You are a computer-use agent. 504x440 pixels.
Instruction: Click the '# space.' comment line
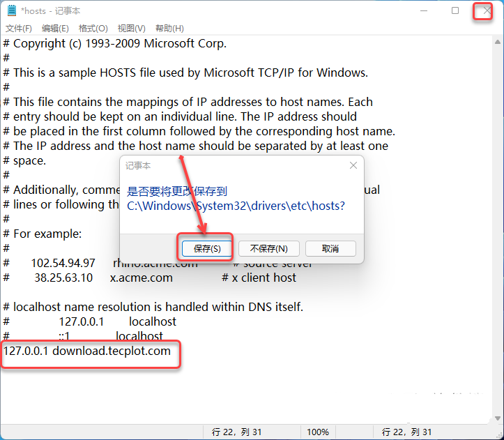[x=24, y=160]
